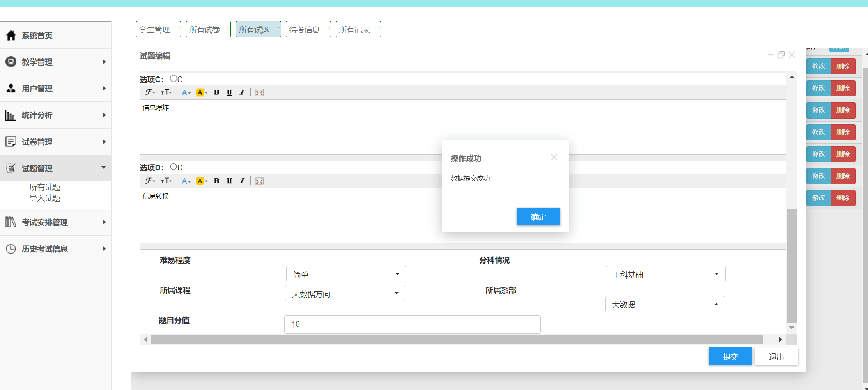Open 导入试题 submenu item
The height and width of the screenshot is (390, 868).
[x=45, y=198]
